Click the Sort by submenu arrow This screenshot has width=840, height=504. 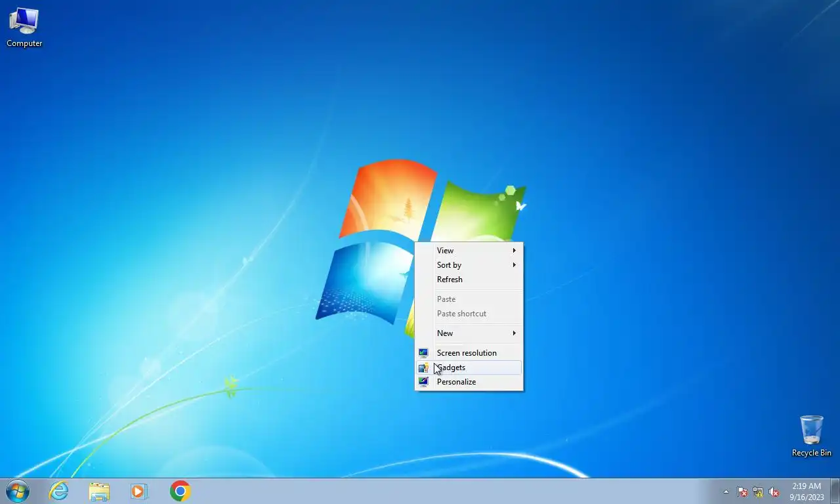(x=514, y=265)
